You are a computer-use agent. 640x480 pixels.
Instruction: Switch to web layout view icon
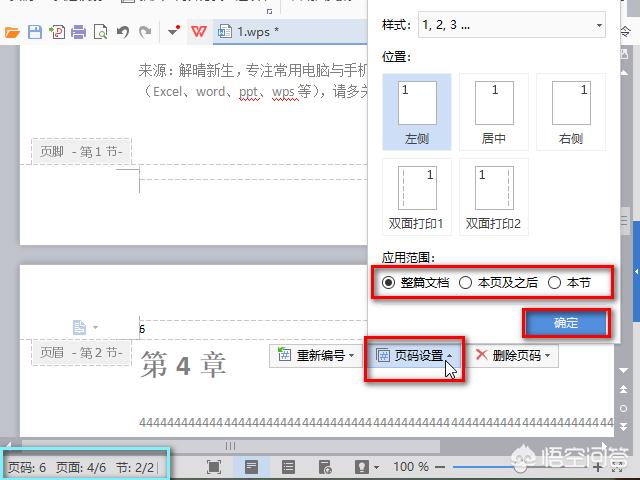[x=325, y=467]
